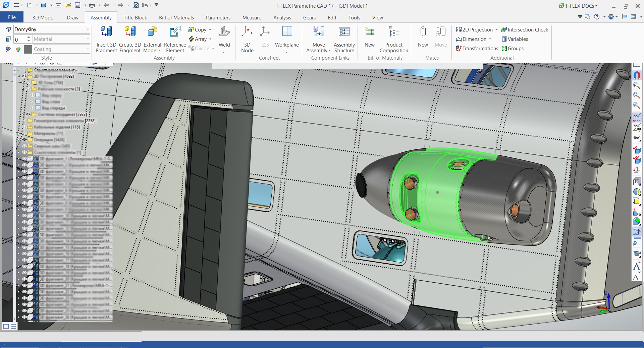Viewport: 644px width, 348px height.
Task: Click the External Model button
Action: coord(152,39)
